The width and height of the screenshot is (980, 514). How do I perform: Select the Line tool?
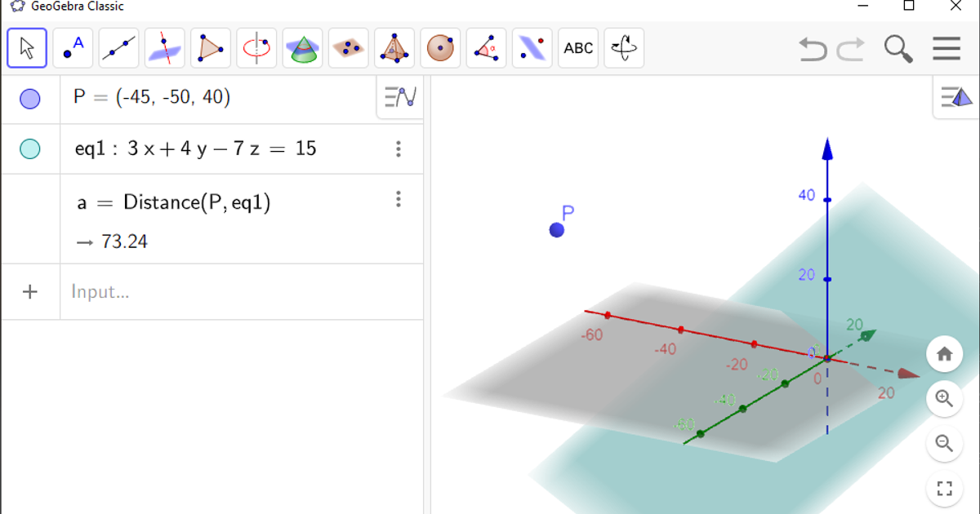[118, 48]
